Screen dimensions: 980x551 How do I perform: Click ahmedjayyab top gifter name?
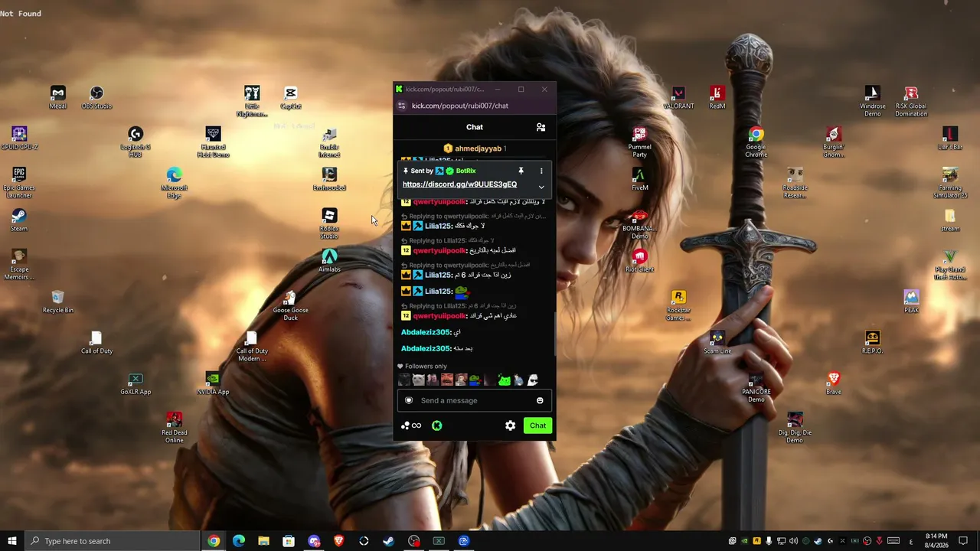[478, 148]
